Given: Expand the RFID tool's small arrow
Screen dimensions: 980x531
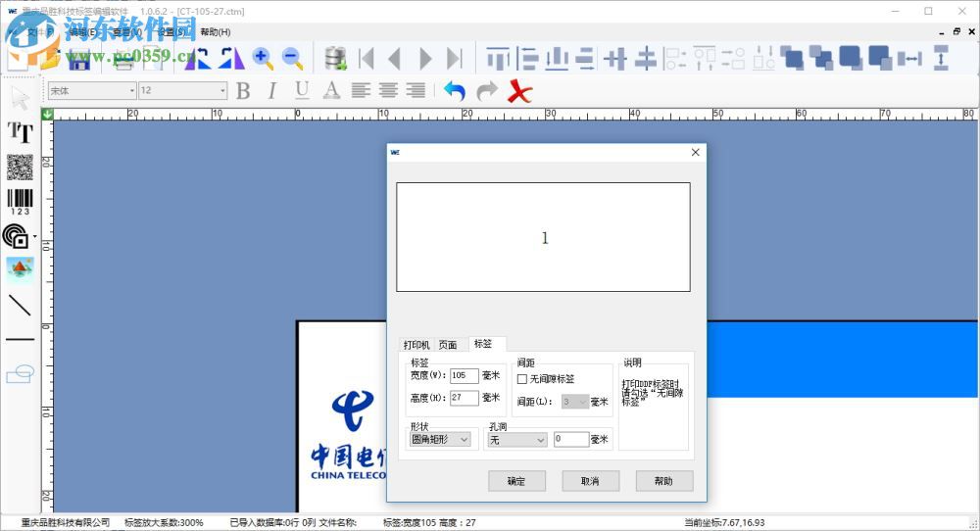Looking at the screenshot, I should point(34,237).
